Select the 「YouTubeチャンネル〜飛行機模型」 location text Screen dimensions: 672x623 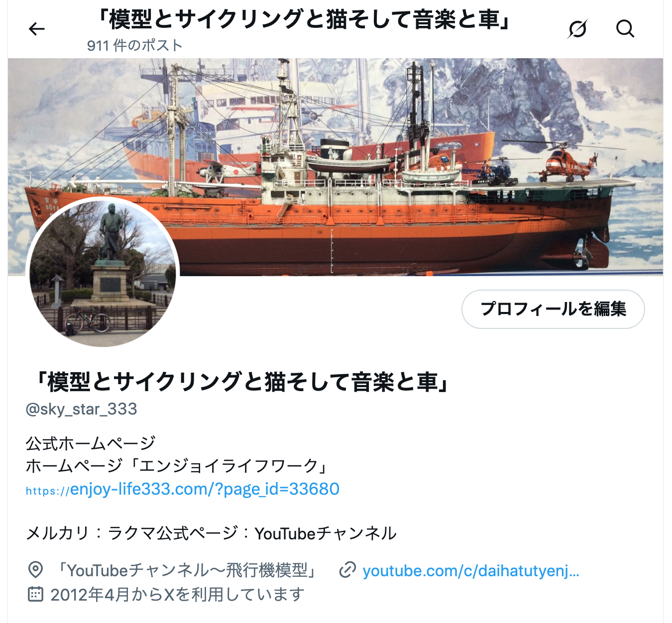tap(186, 570)
